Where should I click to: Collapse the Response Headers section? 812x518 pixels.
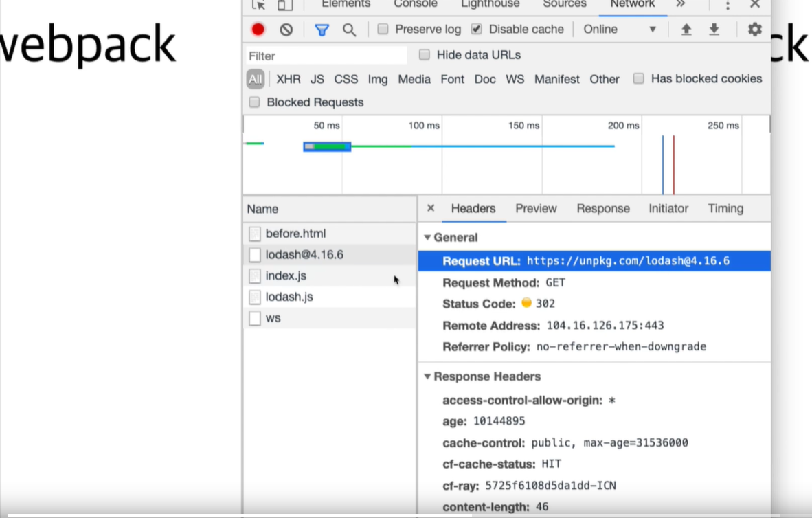click(427, 376)
